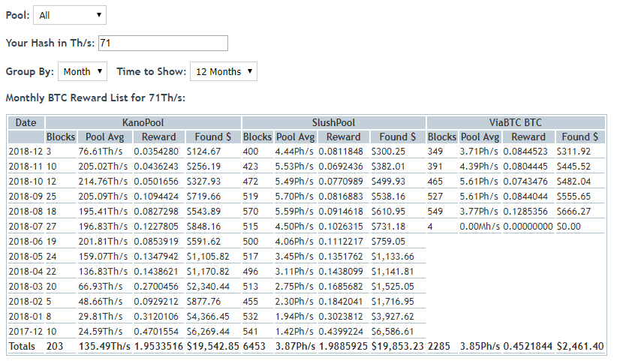Select ViaBTC blocks value 349

tap(435, 152)
